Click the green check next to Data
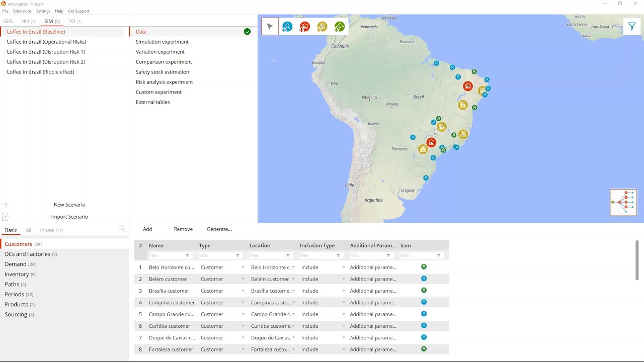This screenshot has height=362, width=644. point(247,32)
